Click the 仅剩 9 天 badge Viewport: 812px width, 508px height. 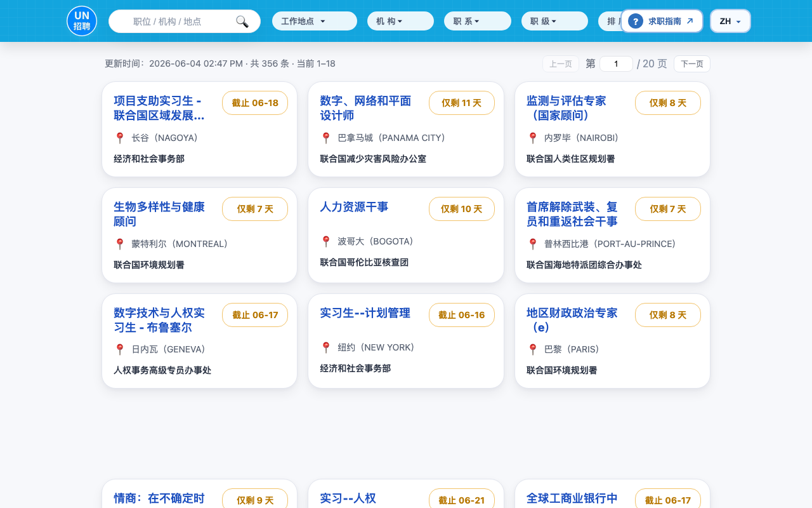[255, 498]
